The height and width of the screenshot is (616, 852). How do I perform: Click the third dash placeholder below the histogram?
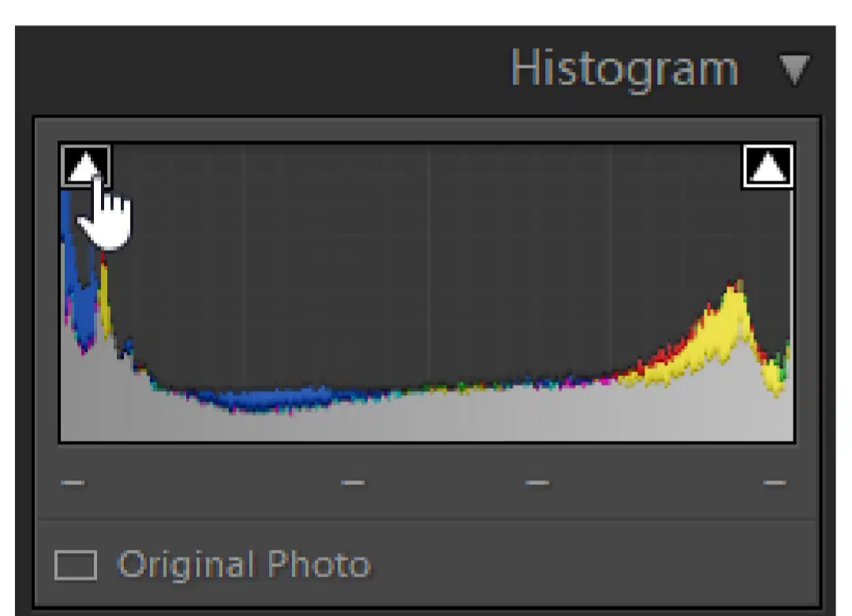click(x=537, y=483)
